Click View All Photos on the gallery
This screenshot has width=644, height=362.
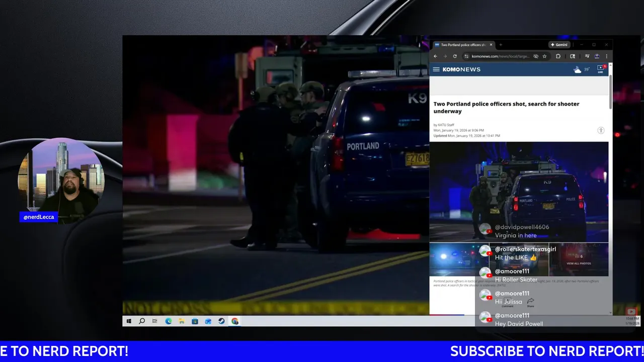click(579, 263)
